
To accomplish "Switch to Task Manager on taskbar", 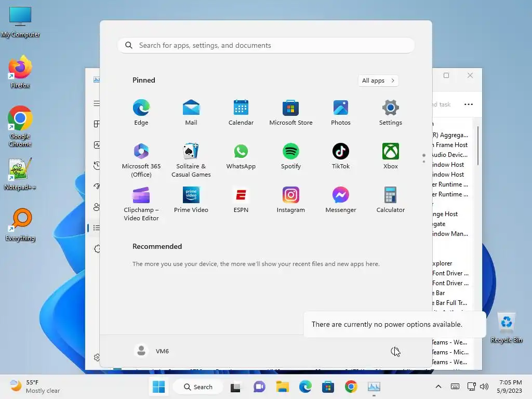I will [x=374, y=387].
